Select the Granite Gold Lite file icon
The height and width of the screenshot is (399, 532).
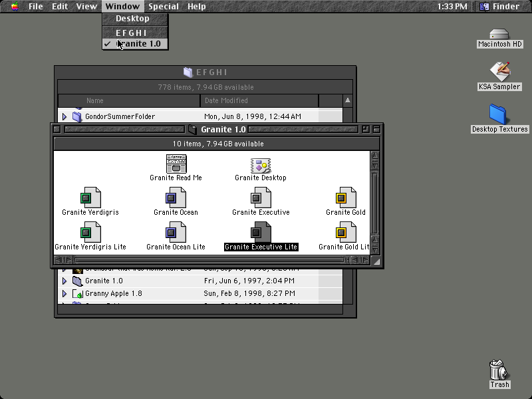click(346, 232)
